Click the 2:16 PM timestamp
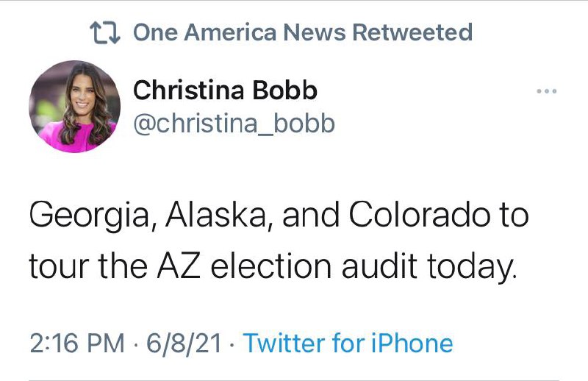 point(68,343)
